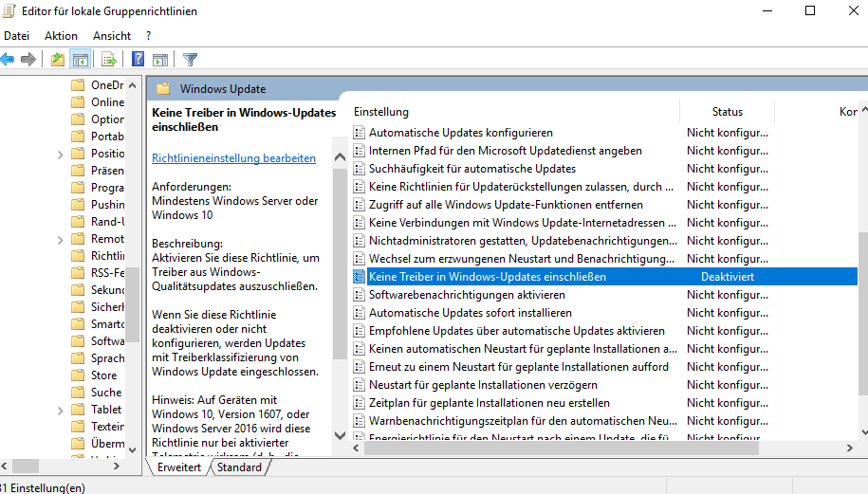Go forward with the gray arrow
Image resolution: width=868 pixels, height=494 pixels.
(28, 59)
